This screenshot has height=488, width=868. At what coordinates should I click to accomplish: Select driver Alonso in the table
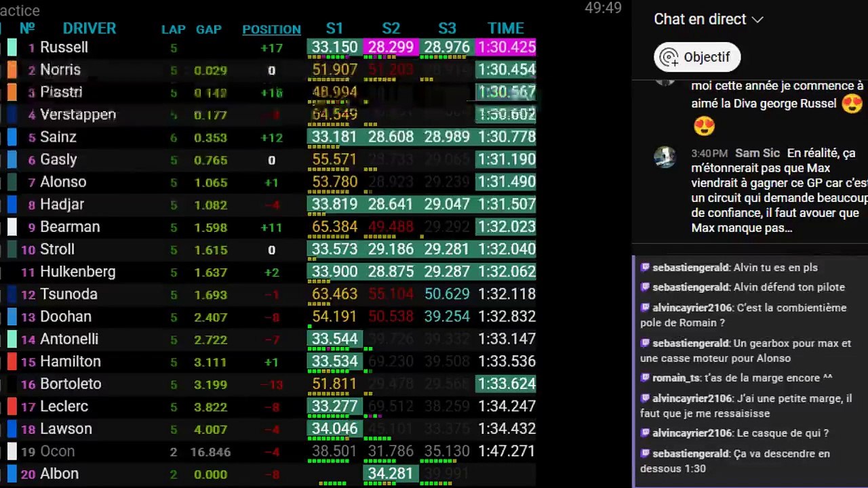pyautogui.click(x=63, y=182)
